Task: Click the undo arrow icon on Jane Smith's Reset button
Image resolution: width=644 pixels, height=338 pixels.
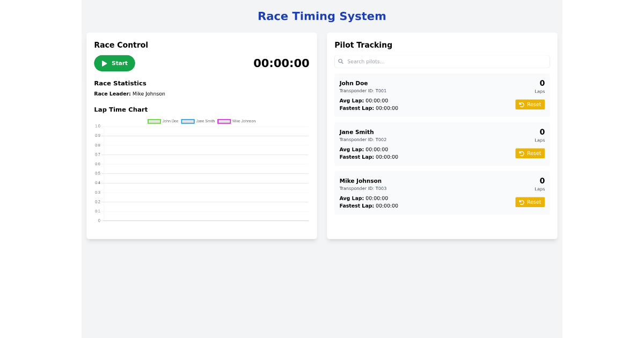Action: [522, 153]
